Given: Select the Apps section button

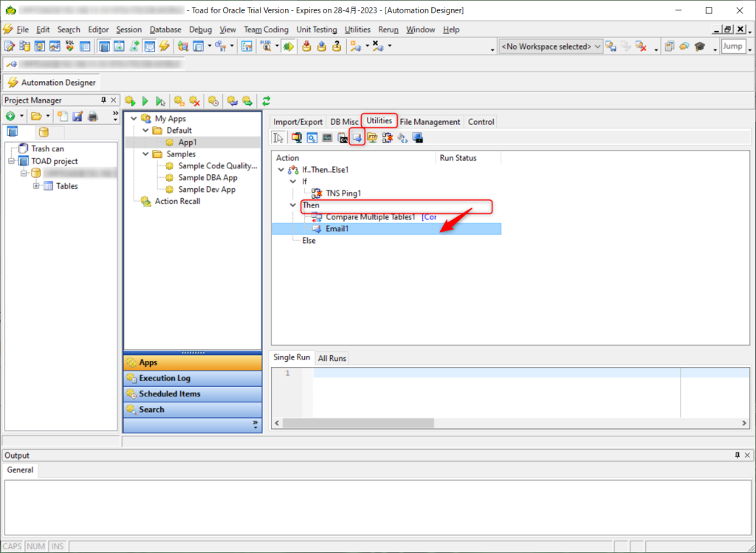Looking at the screenshot, I should pyautogui.click(x=193, y=363).
